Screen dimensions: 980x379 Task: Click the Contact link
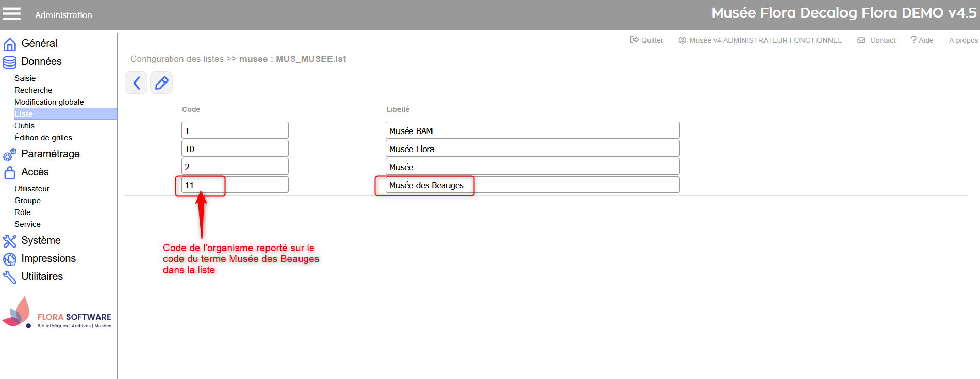click(877, 40)
